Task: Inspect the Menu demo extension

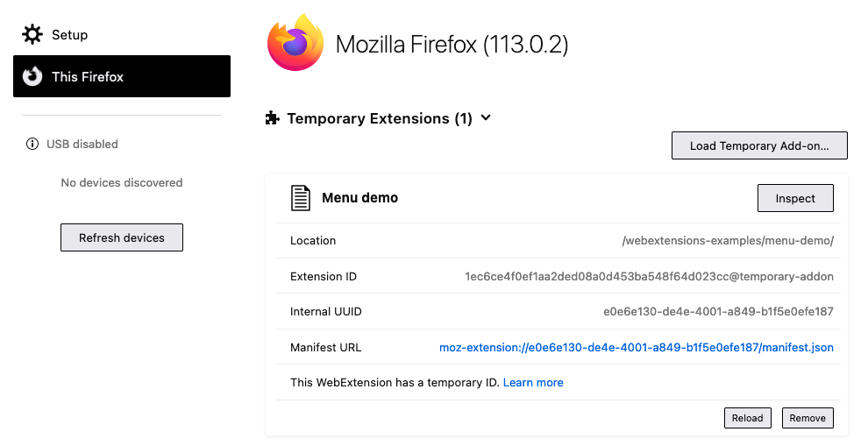Action: point(795,199)
